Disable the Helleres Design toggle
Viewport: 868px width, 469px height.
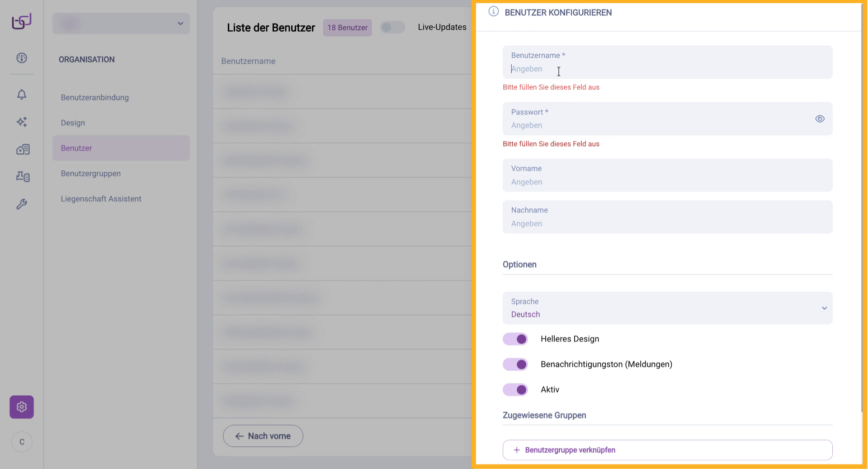[515, 339]
